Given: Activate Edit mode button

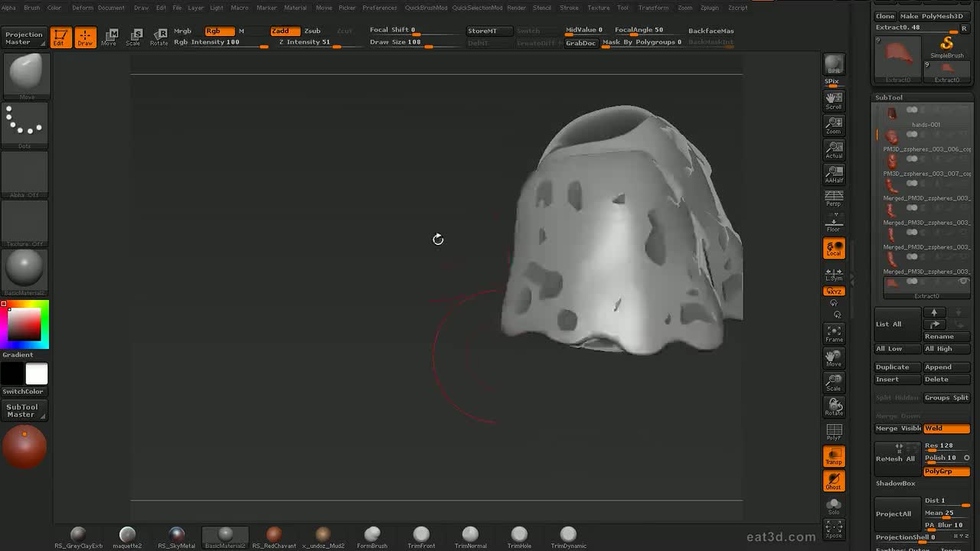Looking at the screenshot, I should [x=60, y=37].
